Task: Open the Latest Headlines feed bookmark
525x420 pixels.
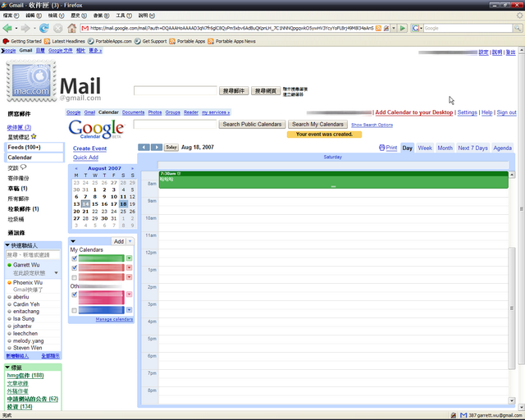Action: [x=65, y=41]
